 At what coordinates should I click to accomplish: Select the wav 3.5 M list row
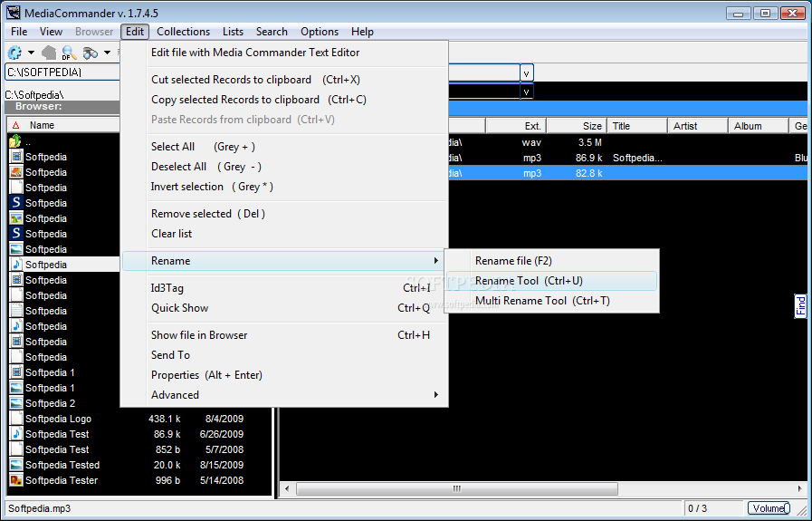coord(627,142)
